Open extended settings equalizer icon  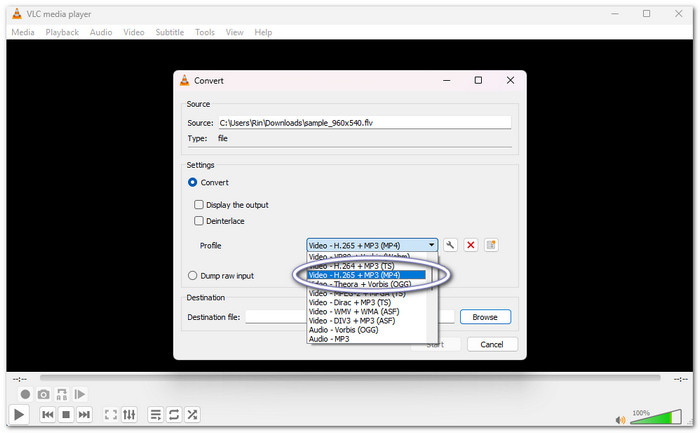(x=129, y=415)
